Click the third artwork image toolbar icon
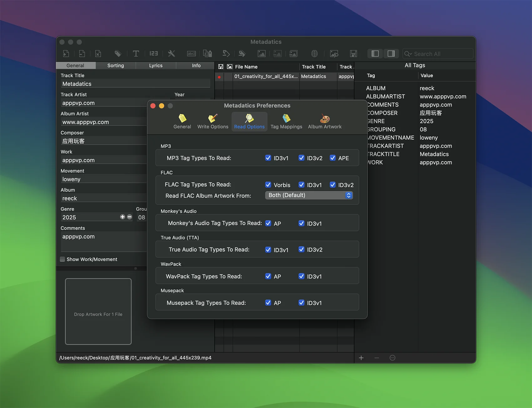This screenshot has width=532, height=408. [x=294, y=54]
